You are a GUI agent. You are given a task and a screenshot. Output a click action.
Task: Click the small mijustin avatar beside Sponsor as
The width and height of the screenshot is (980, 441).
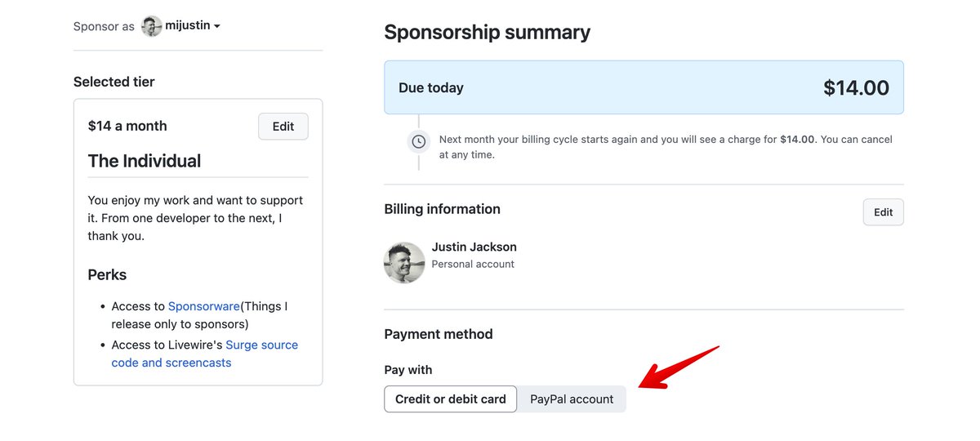pos(152,26)
